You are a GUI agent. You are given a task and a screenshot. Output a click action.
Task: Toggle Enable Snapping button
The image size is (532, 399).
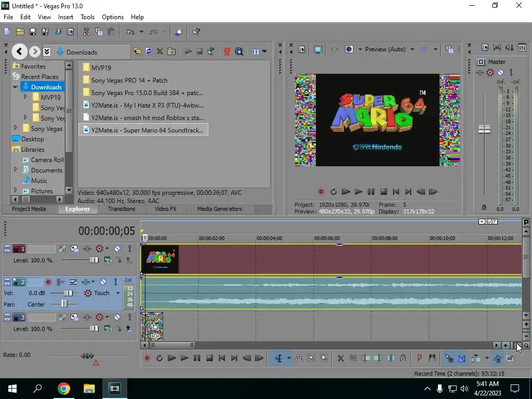click(x=449, y=358)
